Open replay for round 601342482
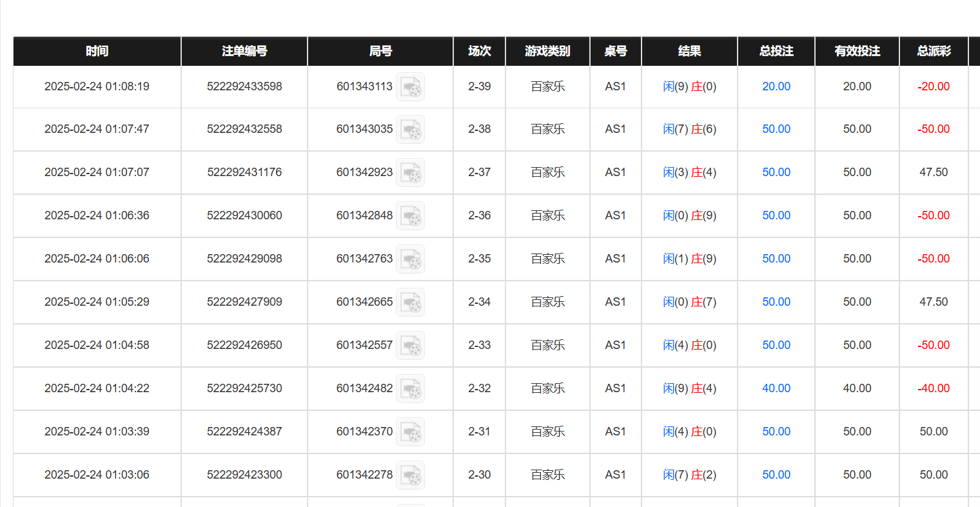Screen dimensions: 980x507 pos(410,389)
